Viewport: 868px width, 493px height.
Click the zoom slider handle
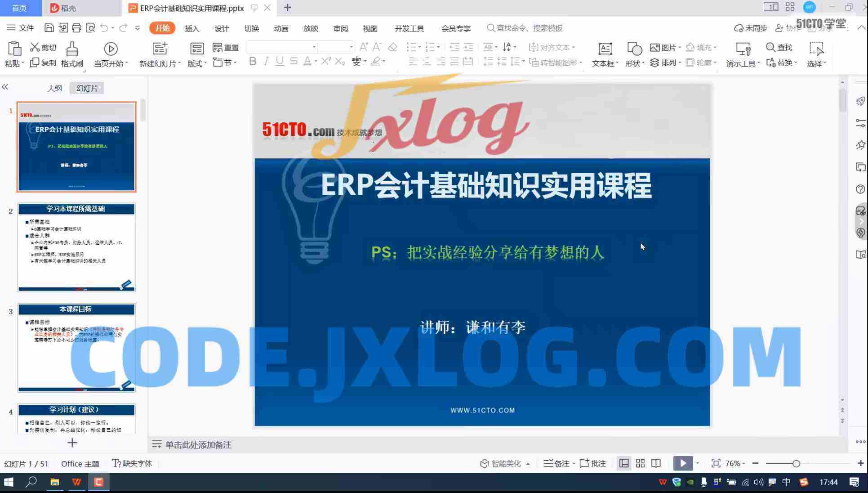click(x=796, y=463)
